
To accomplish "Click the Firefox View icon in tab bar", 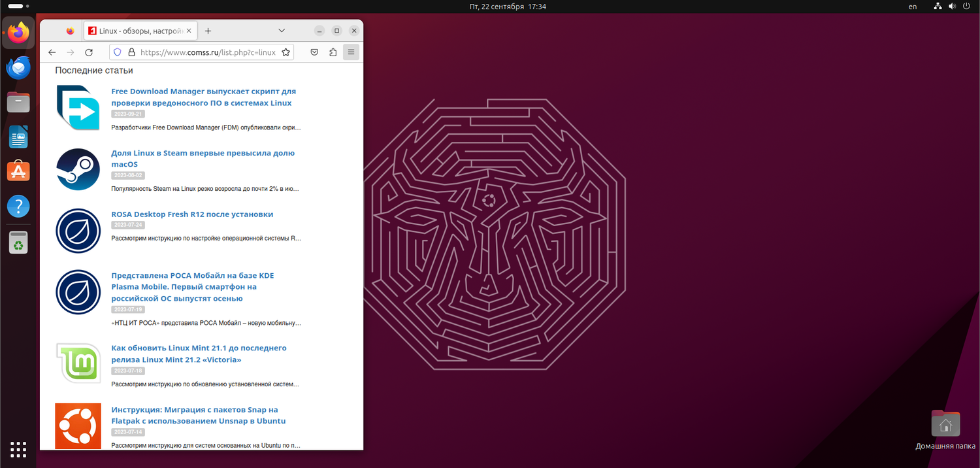I will (x=71, y=31).
